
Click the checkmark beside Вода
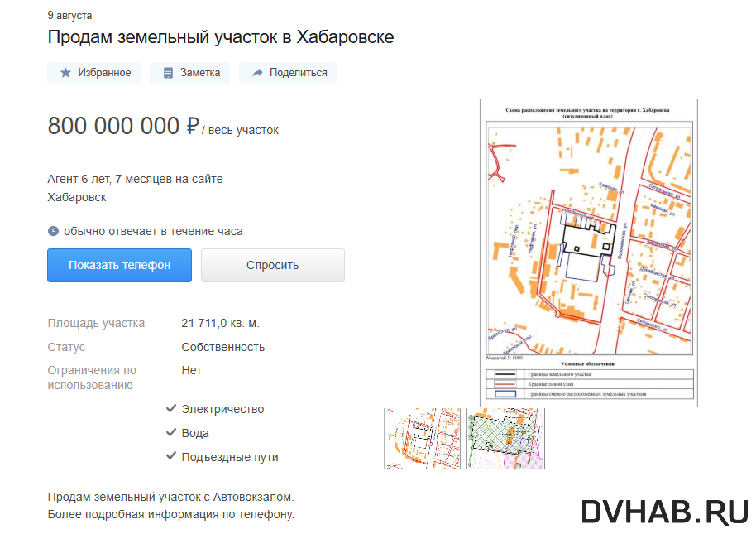(x=172, y=432)
